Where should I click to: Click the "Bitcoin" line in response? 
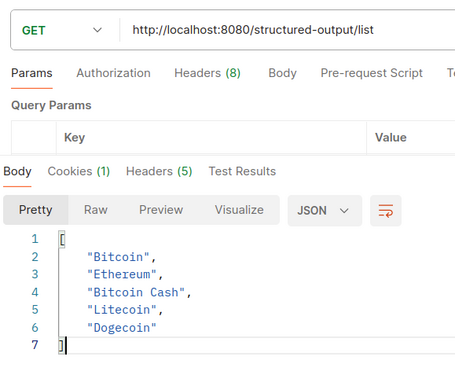click(121, 257)
